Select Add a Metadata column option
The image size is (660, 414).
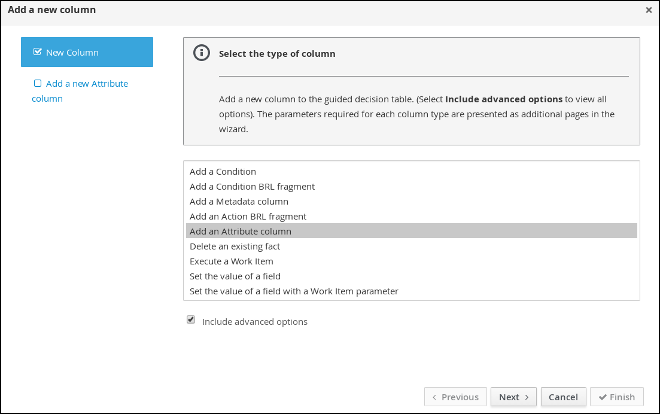coord(239,202)
